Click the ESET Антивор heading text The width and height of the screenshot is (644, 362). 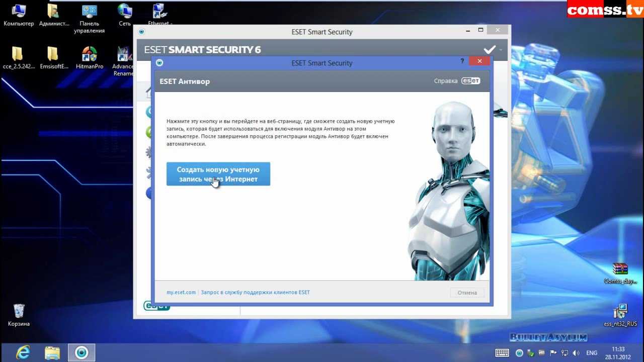point(185,81)
